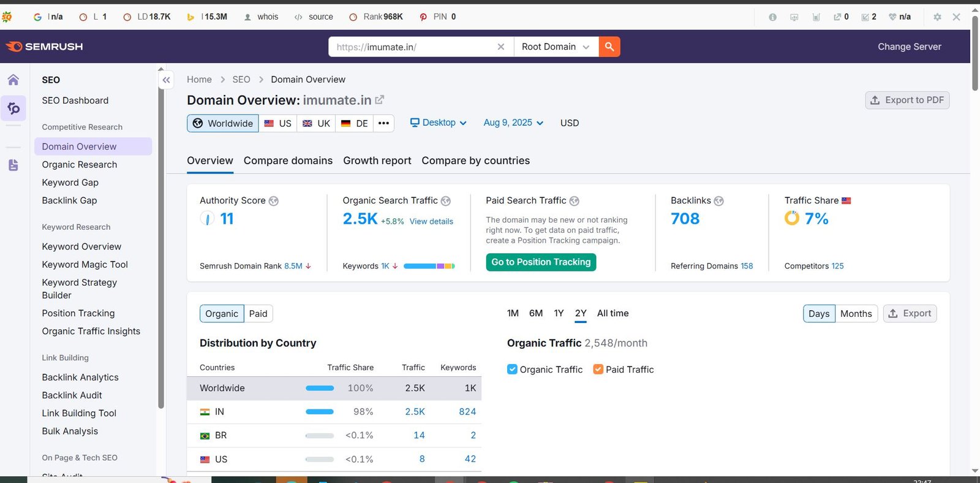
Task: Open Organic Research in sidebar
Action: 80,164
